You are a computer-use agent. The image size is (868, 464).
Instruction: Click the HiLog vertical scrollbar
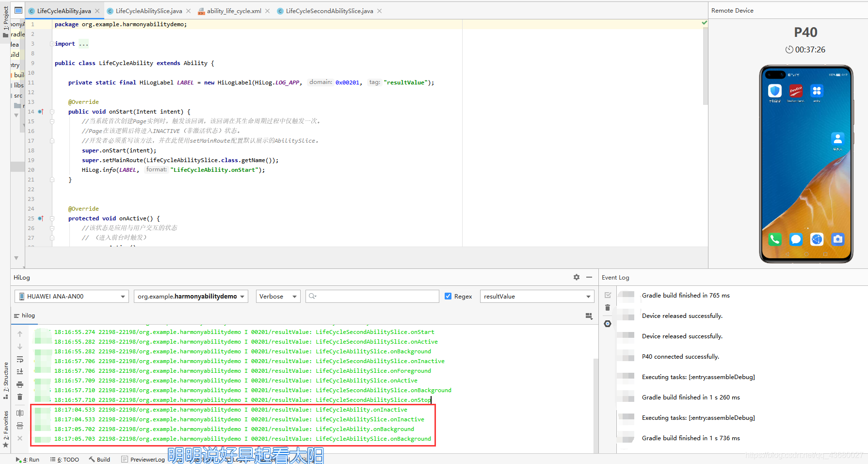pyautogui.click(x=596, y=405)
